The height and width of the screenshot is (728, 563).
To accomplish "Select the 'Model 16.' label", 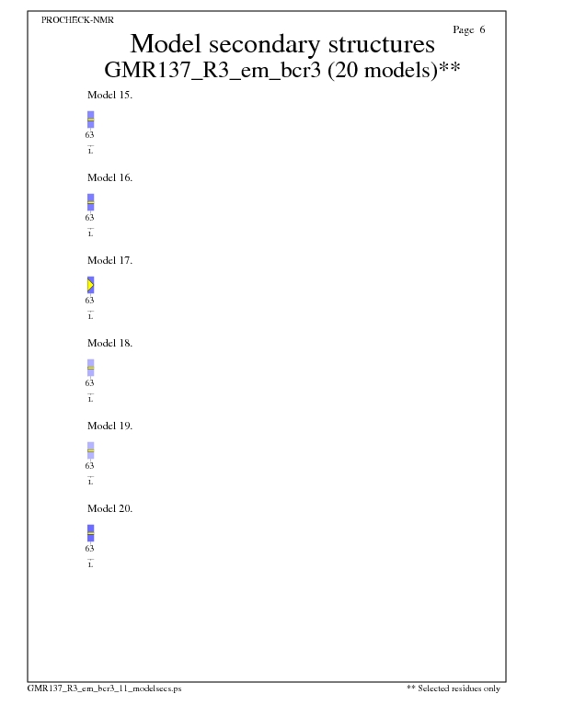I will click(x=109, y=177).
